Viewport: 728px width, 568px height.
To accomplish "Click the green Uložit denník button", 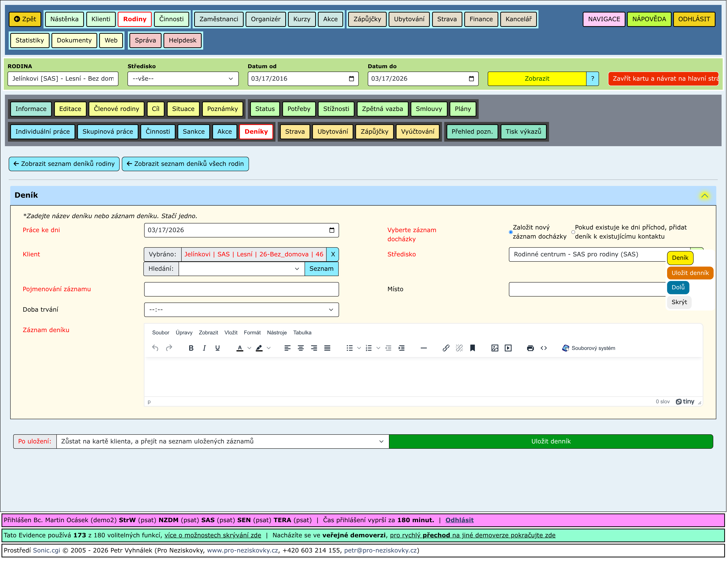I will click(551, 442).
